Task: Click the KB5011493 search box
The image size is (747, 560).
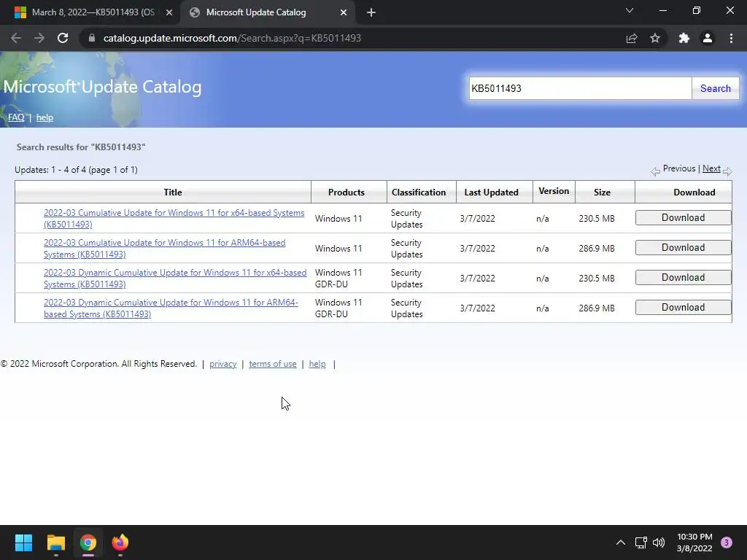Action: pos(580,88)
